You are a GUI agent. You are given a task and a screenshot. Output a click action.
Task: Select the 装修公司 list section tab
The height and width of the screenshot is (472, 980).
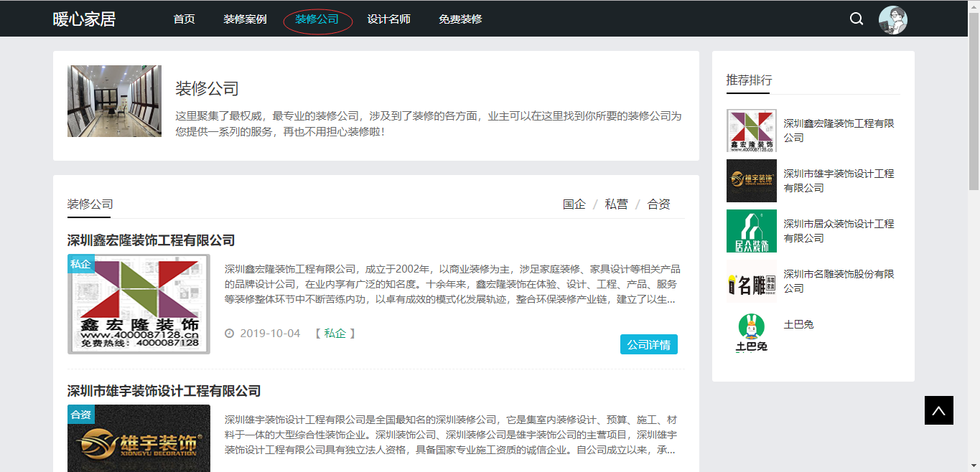(90, 204)
